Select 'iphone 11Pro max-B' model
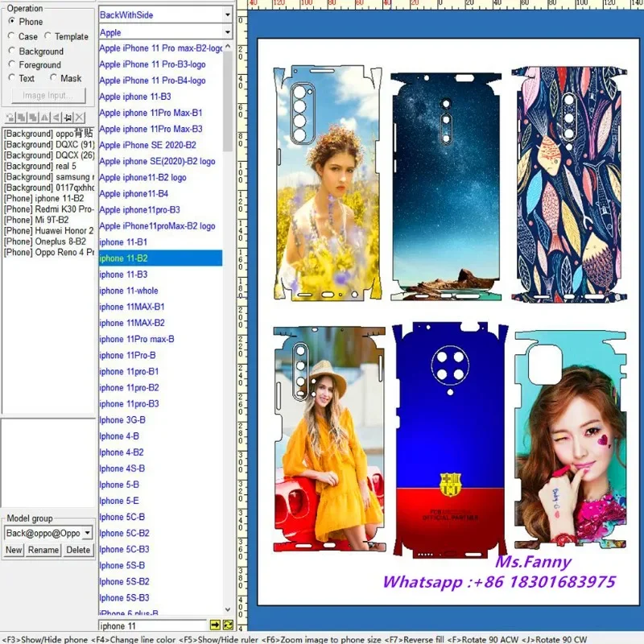Screen dimensions: 644x644 [160, 339]
